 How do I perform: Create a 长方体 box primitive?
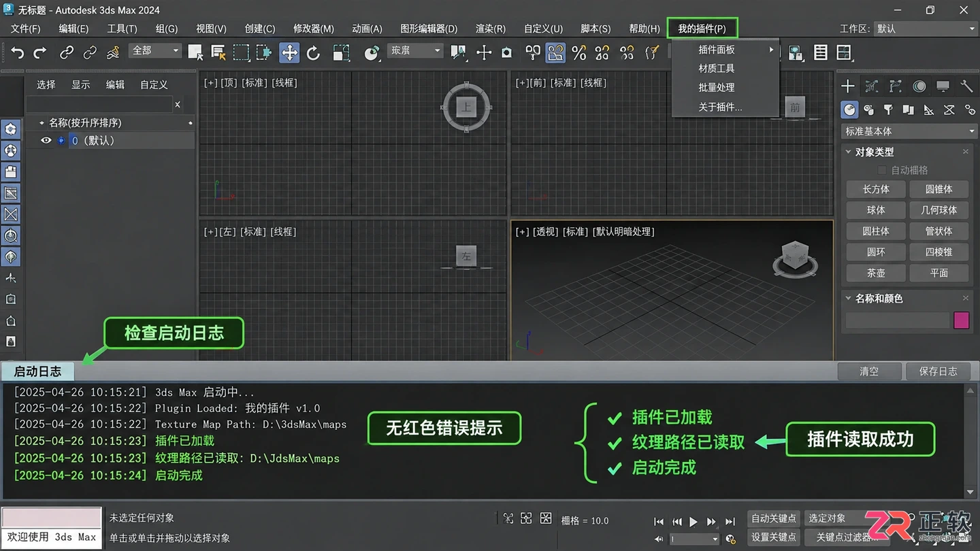coord(876,189)
